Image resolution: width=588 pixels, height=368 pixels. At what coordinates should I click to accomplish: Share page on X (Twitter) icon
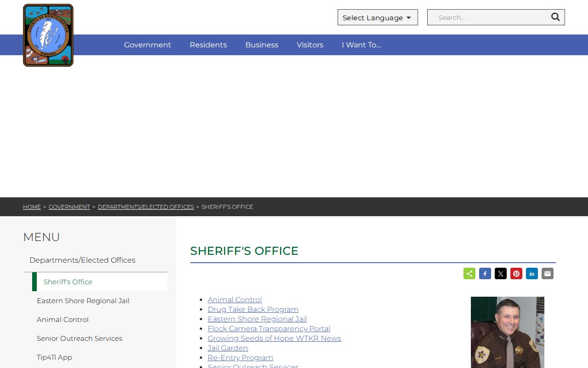pos(501,274)
